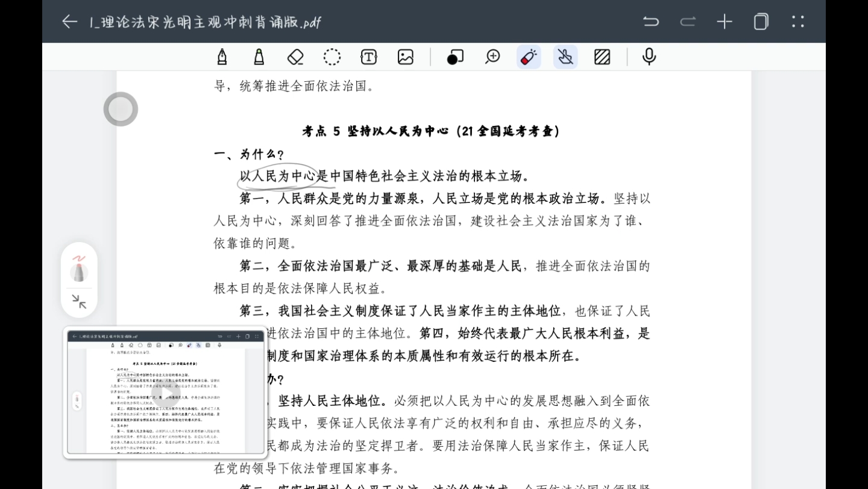Screen dimensions: 868x489
Task: Open the file title 理论法宋光明主观冲刺背诵版.pdf
Action: click(x=205, y=22)
